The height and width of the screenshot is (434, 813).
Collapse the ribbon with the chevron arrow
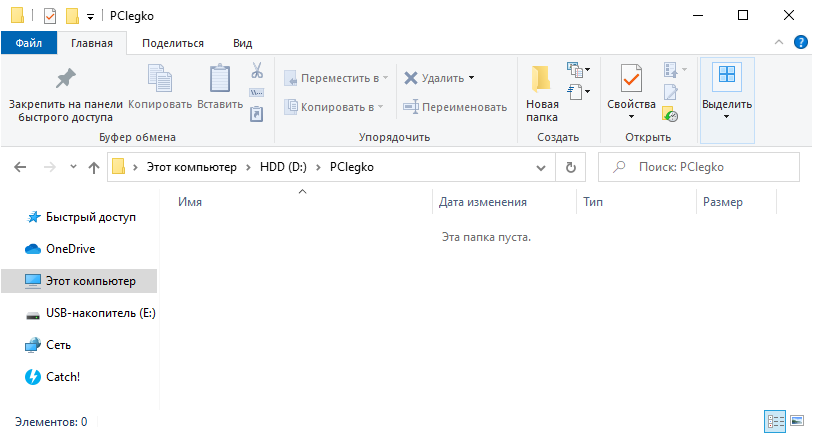[780, 43]
